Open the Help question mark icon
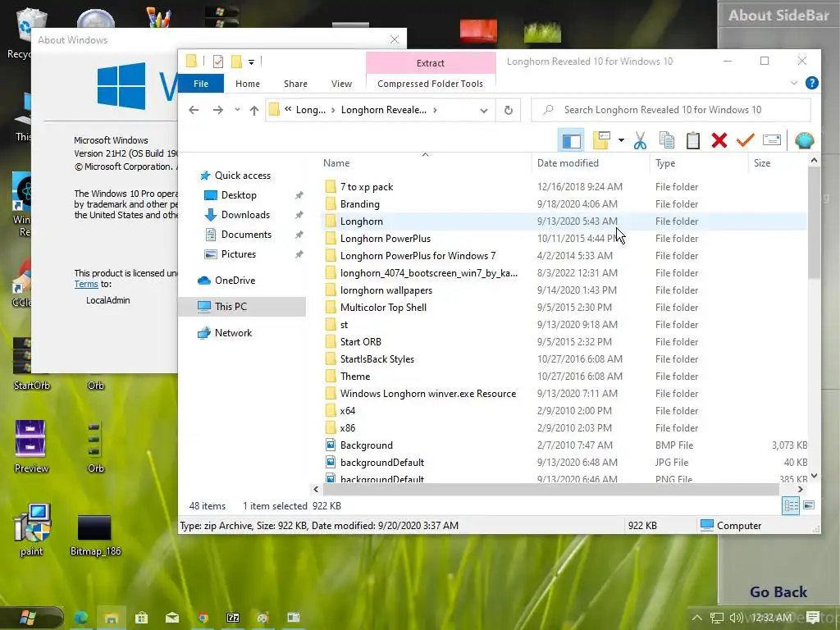The image size is (840, 630). point(811,83)
